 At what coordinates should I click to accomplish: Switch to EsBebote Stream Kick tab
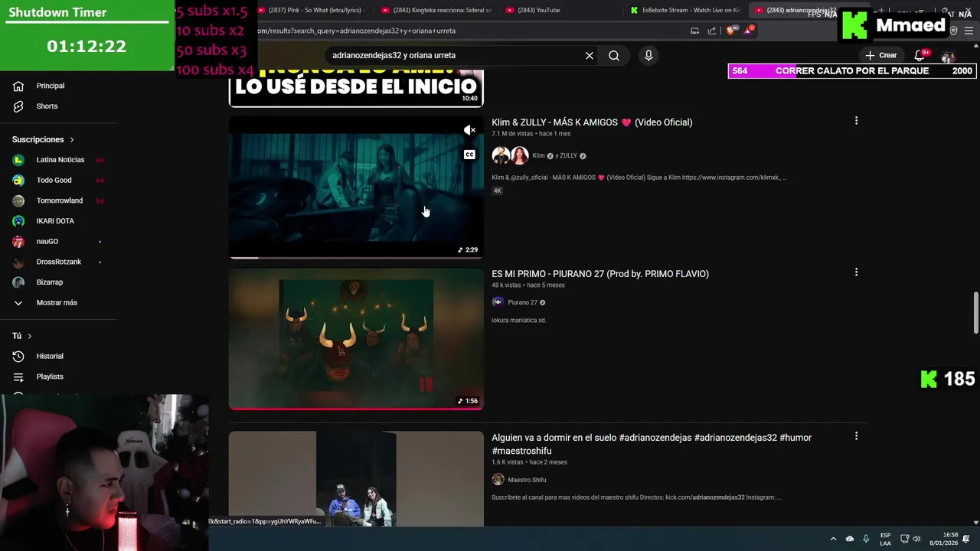pyautogui.click(x=686, y=10)
